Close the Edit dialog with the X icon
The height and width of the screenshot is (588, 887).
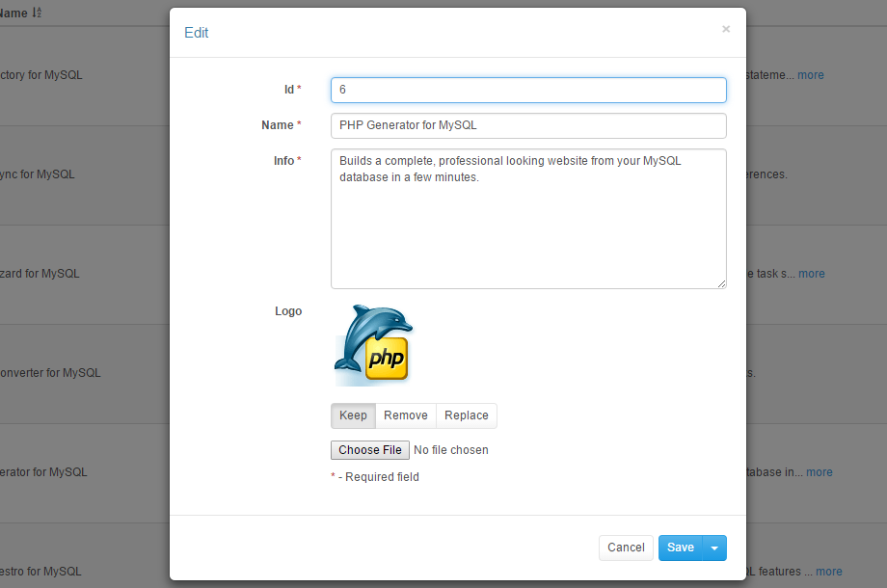726,29
